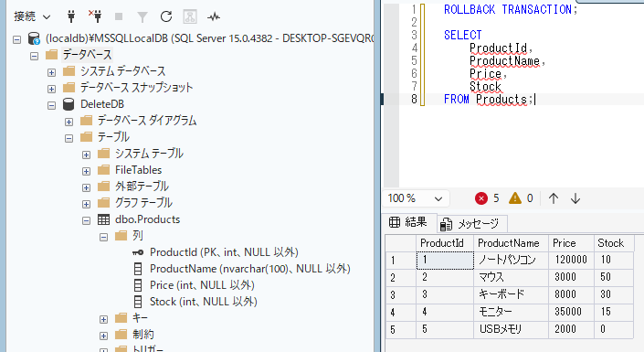Viewport: 644px width, 352px height.
Task: Select Price (int) column in tree
Action: pyautogui.click(x=202, y=285)
